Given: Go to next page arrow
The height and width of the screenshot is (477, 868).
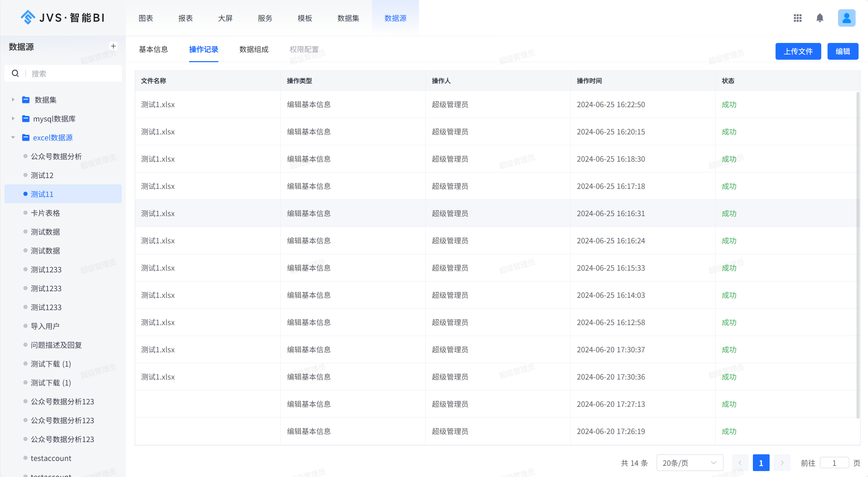Looking at the screenshot, I should (x=782, y=463).
